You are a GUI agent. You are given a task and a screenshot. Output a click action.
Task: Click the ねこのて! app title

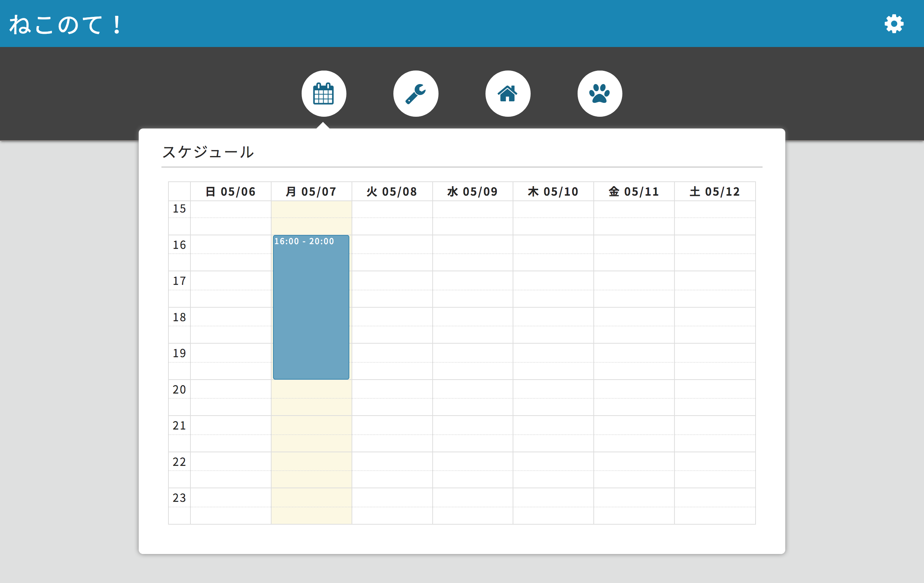click(x=65, y=25)
